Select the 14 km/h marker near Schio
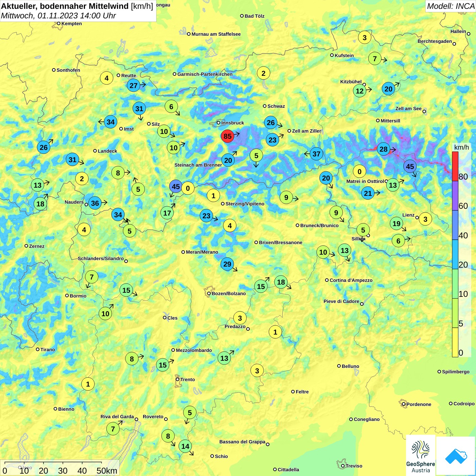 185,446
